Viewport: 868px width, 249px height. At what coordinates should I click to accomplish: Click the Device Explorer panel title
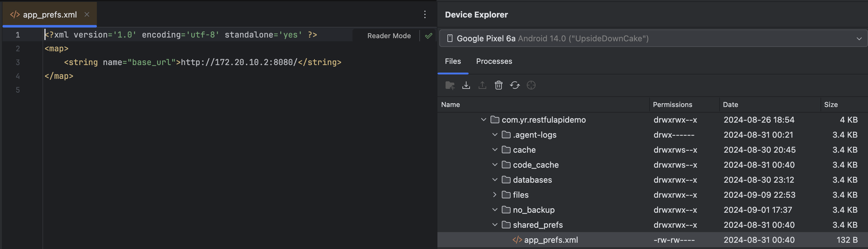click(476, 14)
